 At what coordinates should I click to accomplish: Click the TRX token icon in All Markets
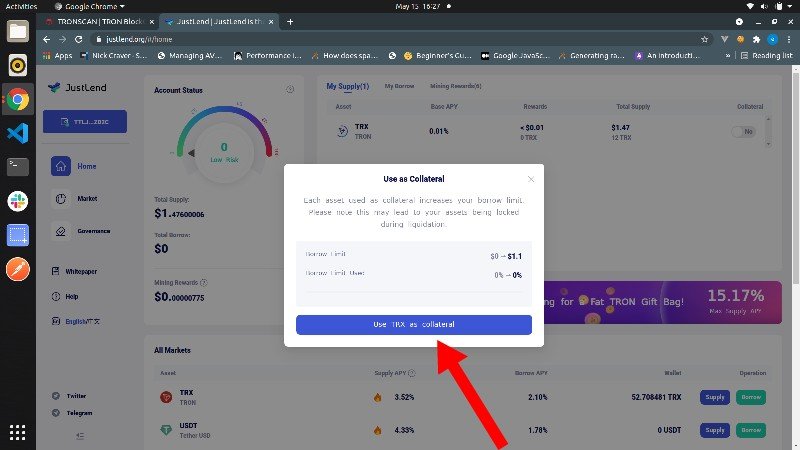tap(166, 397)
